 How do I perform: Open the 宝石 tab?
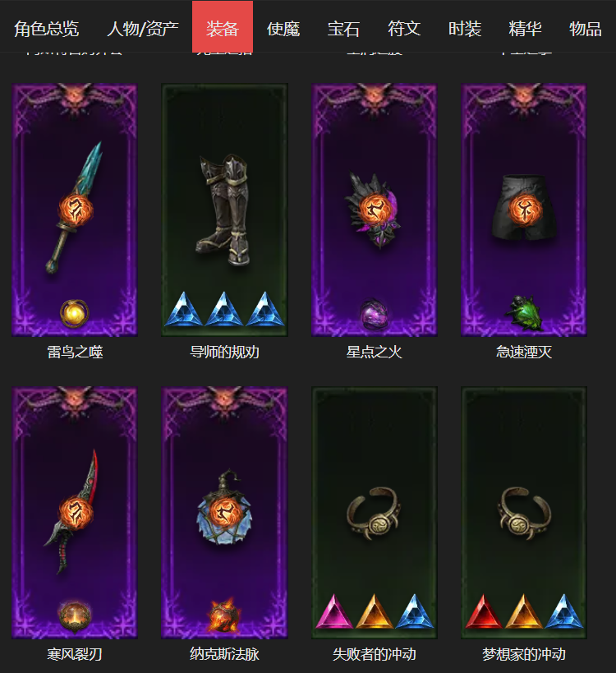point(343,29)
